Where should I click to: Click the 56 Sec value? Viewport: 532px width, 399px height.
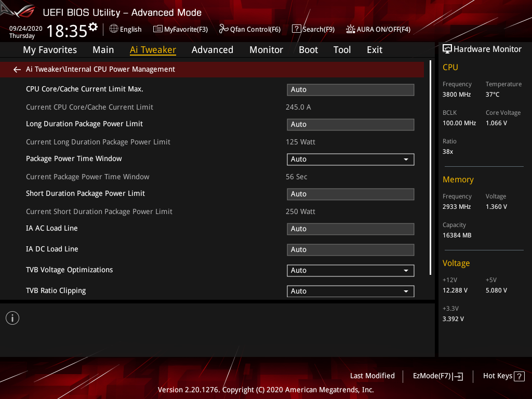point(296,177)
